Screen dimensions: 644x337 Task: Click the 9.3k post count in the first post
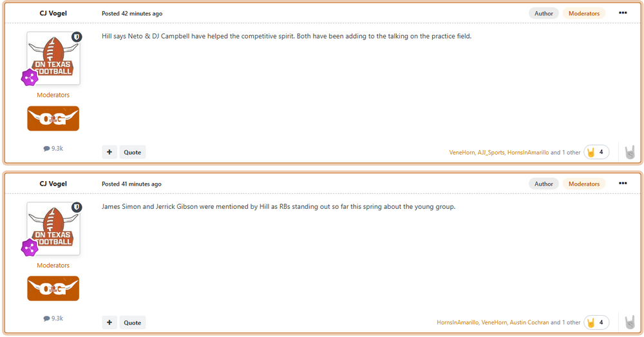pos(53,148)
